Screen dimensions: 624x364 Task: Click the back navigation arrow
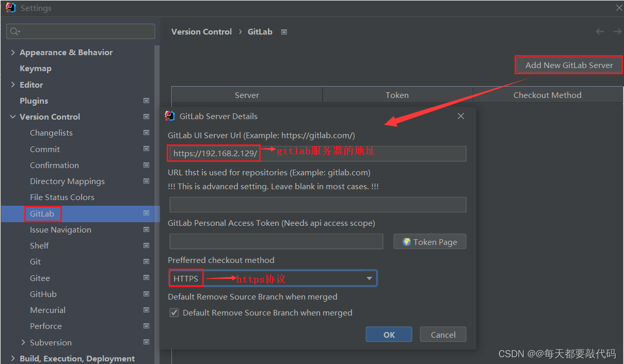(x=600, y=31)
